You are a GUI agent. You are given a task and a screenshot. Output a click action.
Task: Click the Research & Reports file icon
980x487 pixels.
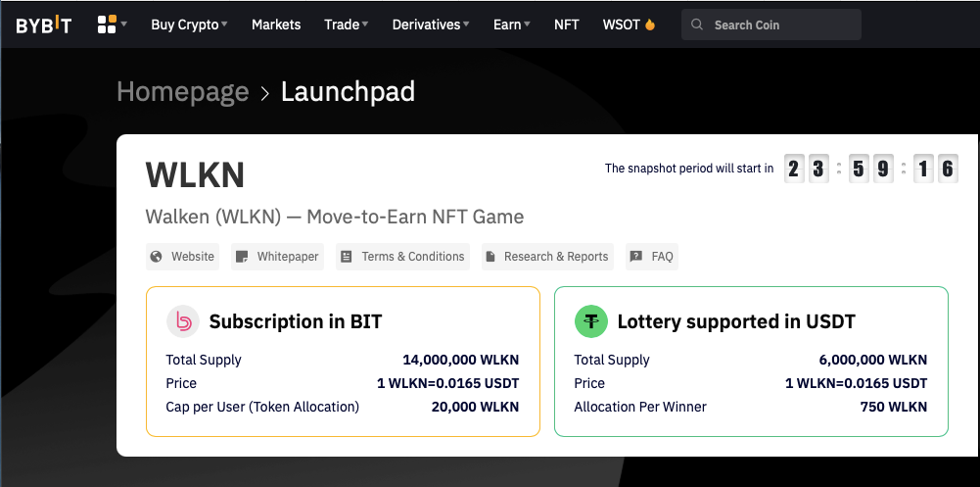490,257
